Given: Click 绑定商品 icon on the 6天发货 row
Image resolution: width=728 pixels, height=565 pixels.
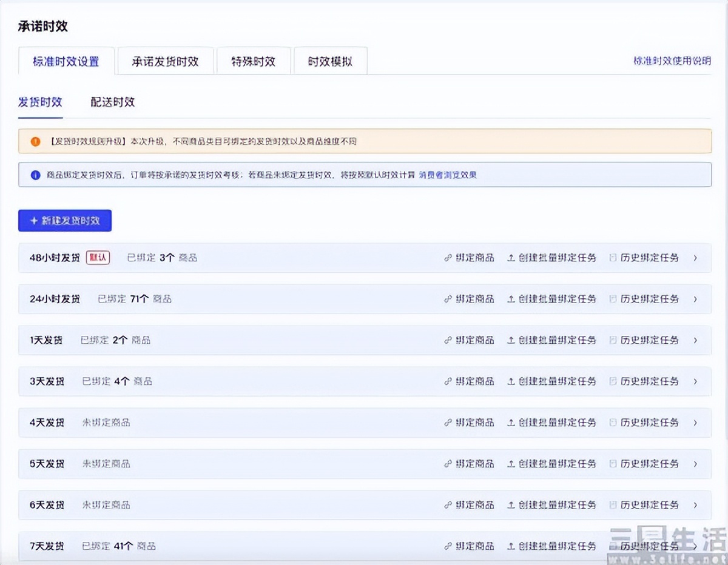Looking at the screenshot, I should click(x=447, y=505).
